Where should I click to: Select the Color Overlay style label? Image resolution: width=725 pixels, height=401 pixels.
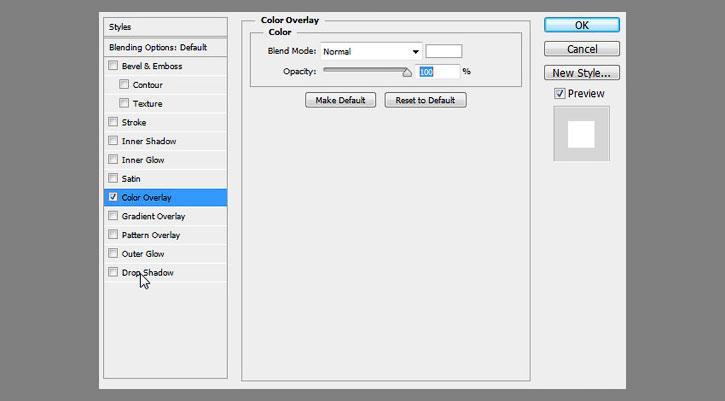(146, 197)
